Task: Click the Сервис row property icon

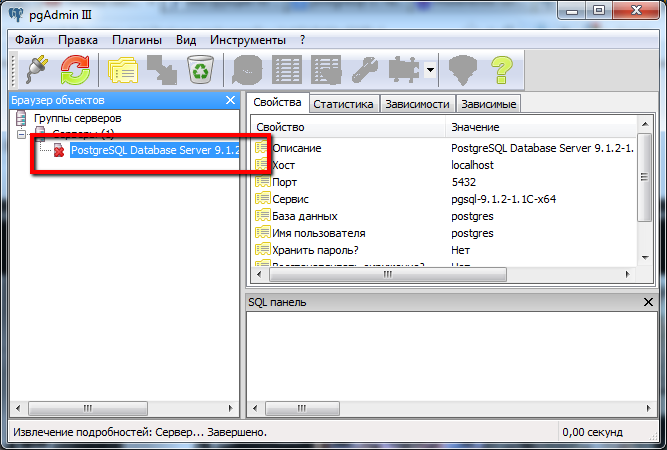Action: coord(262,199)
